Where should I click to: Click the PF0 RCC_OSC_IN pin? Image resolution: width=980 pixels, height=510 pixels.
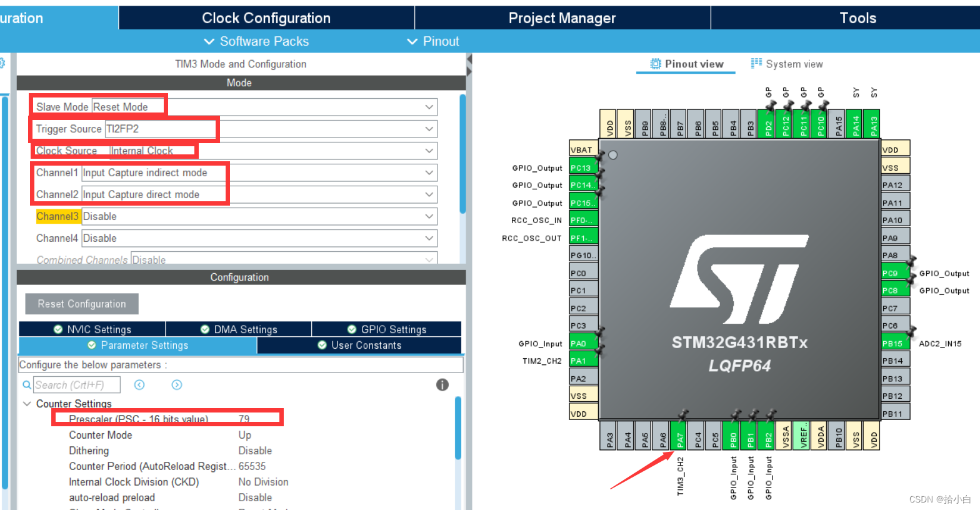[584, 220]
